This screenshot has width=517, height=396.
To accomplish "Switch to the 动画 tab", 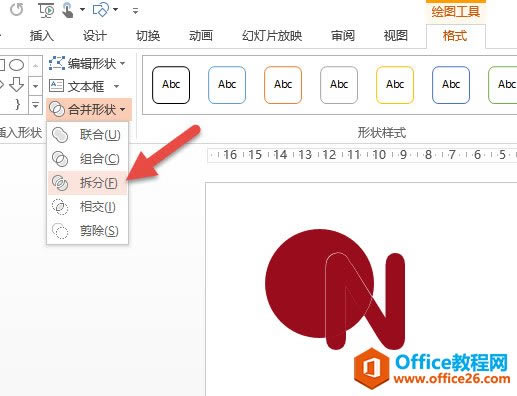I will click(x=201, y=35).
